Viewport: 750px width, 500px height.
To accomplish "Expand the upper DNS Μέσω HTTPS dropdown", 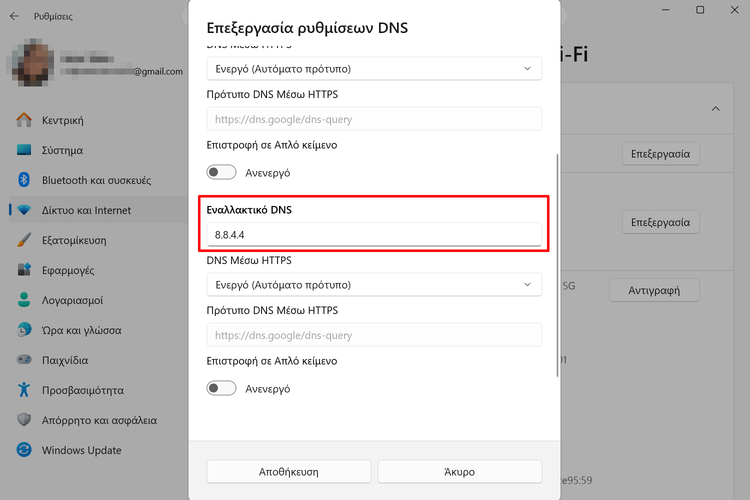I will tap(374, 69).
